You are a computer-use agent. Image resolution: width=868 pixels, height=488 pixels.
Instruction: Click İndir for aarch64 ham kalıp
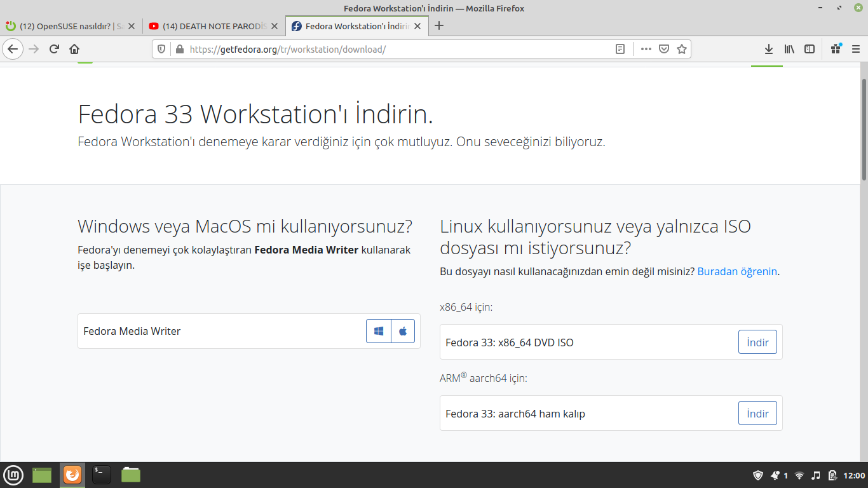[x=757, y=414]
